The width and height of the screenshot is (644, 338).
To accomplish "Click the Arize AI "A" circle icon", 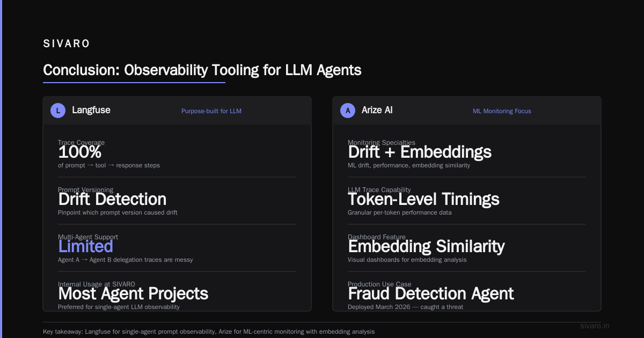I will coord(348,111).
